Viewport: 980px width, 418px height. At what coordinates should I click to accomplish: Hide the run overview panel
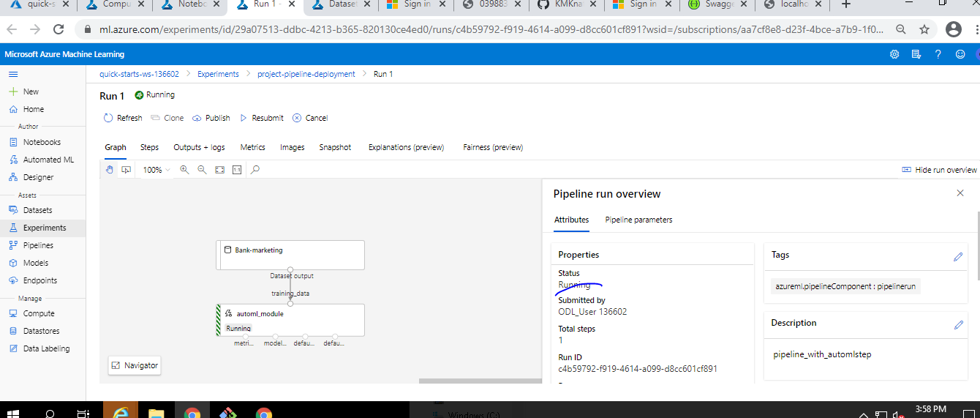click(940, 170)
